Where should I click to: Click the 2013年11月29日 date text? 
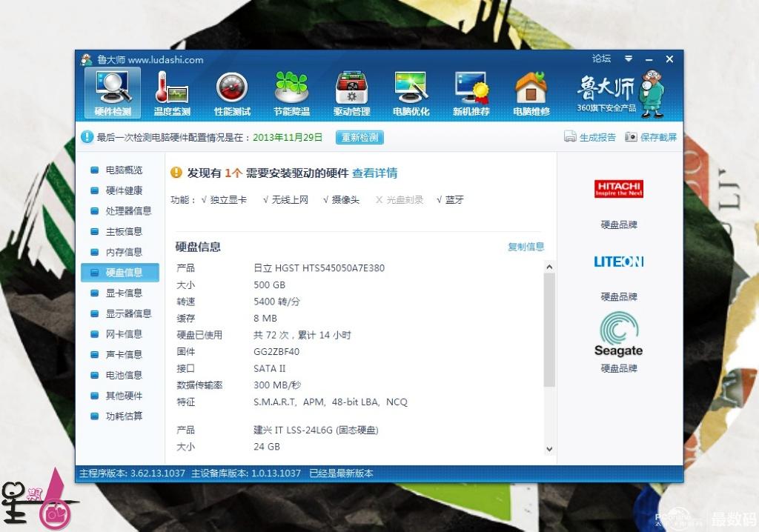click(x=288, y=138)
